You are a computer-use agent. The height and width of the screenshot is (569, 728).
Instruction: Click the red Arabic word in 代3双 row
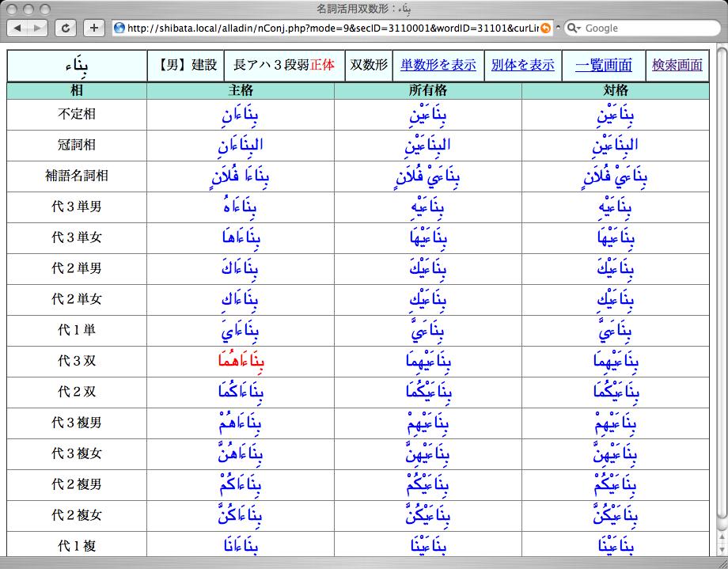241,362
